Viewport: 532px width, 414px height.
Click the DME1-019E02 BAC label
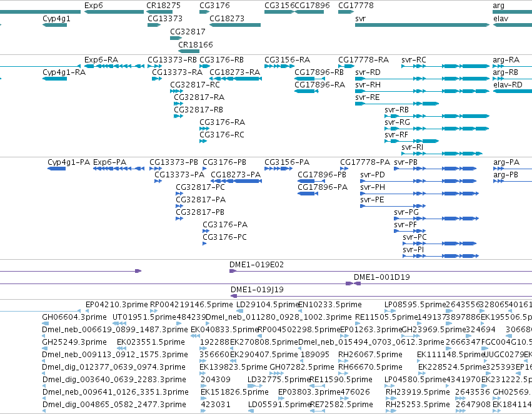pos(256,264)
